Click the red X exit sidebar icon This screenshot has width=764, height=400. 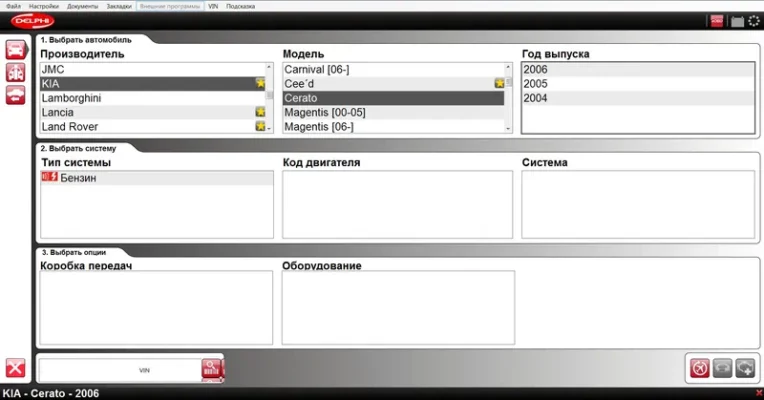click(x=15, y=368)
